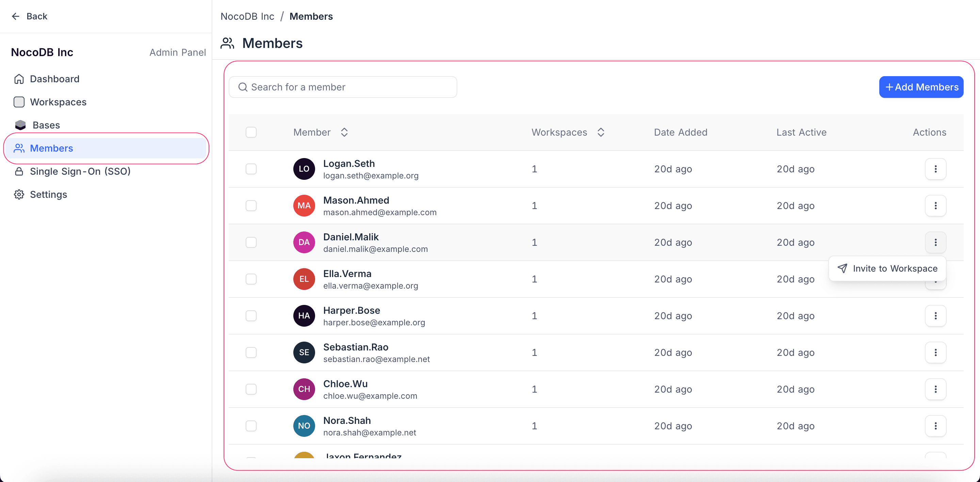
Task: Open Dashboard via home icon
Action: coord(19,79)
